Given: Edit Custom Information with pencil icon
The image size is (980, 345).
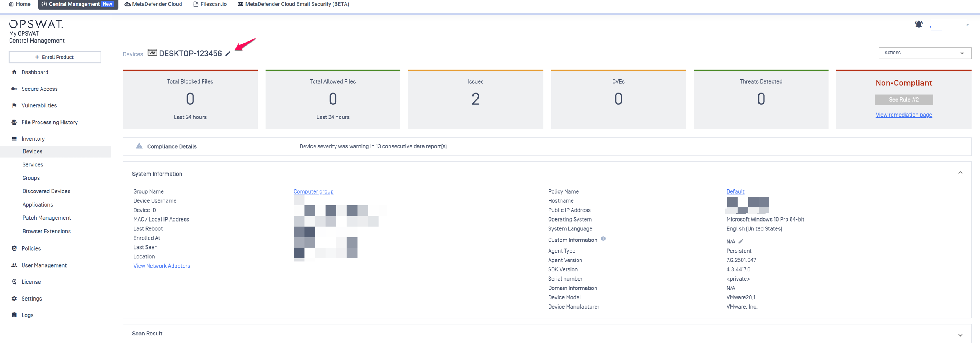Looking at the screenshot, I should (x=741, y=242).
